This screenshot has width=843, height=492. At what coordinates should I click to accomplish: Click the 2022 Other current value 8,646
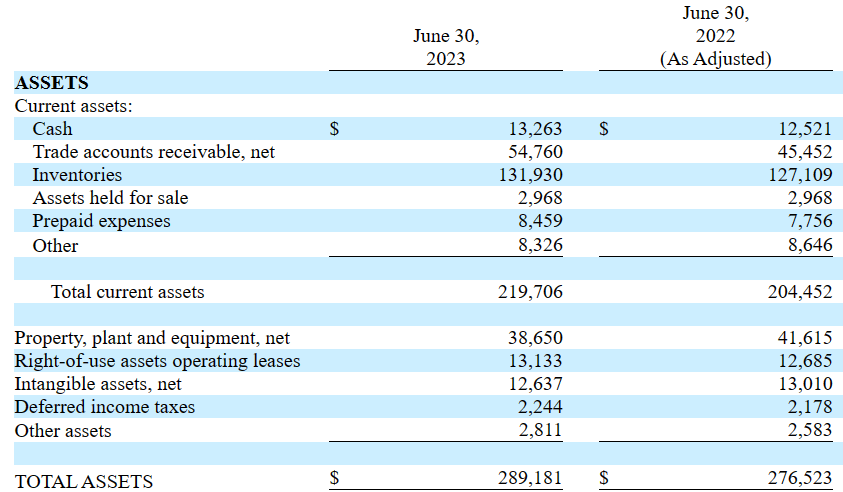point(809,245)
